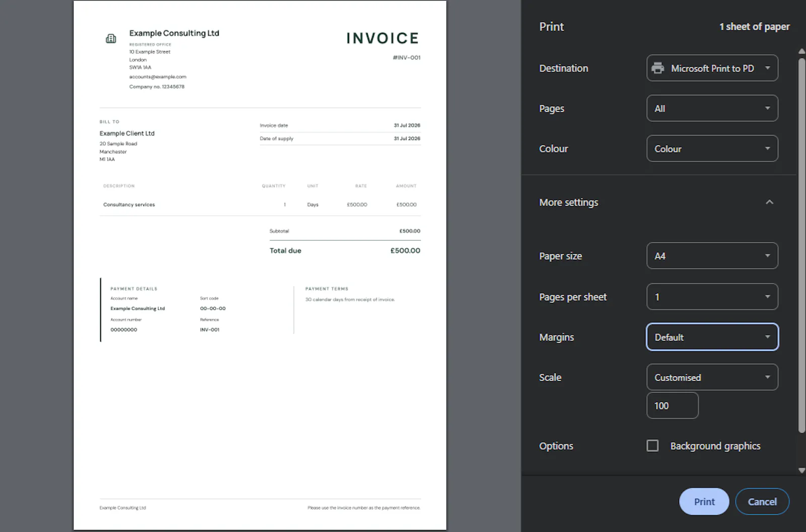The image size is (806, 532).
Task: Click the Date of supply label
Action: [x=277, y=139]
